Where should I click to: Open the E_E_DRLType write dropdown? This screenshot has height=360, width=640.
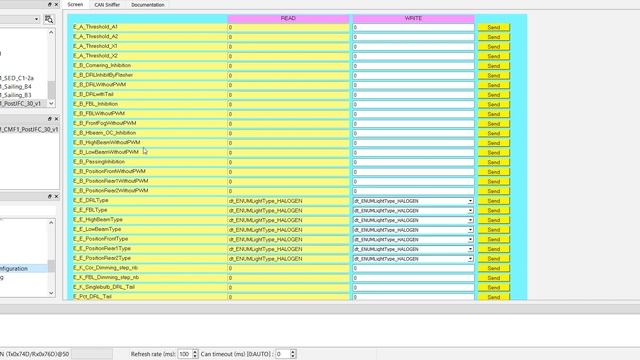470,201
